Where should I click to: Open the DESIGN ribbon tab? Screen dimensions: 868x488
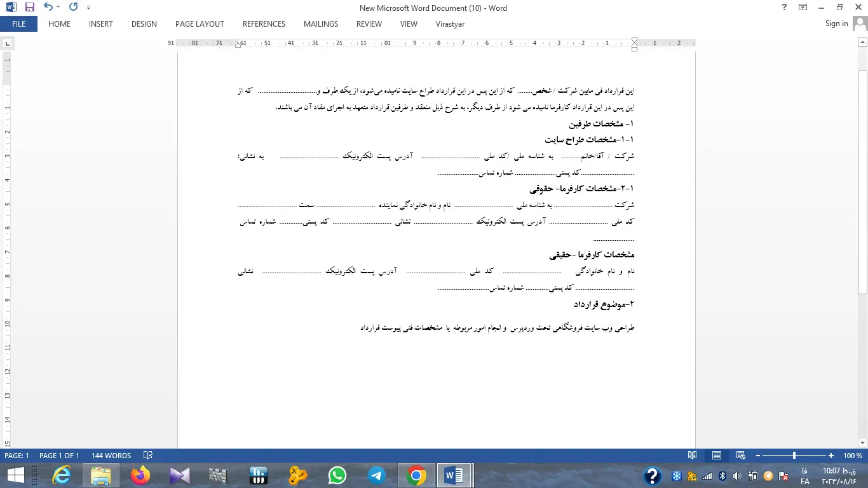pos(144,24)
